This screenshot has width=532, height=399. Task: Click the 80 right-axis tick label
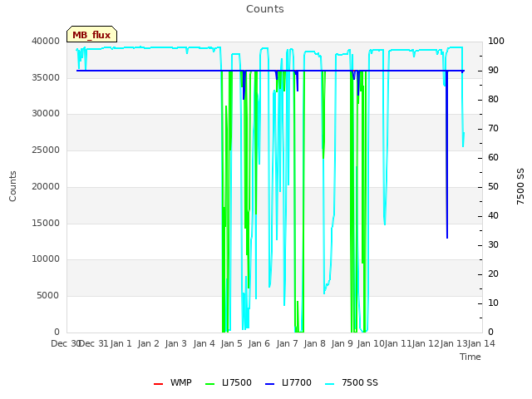(x=493, y=100)
